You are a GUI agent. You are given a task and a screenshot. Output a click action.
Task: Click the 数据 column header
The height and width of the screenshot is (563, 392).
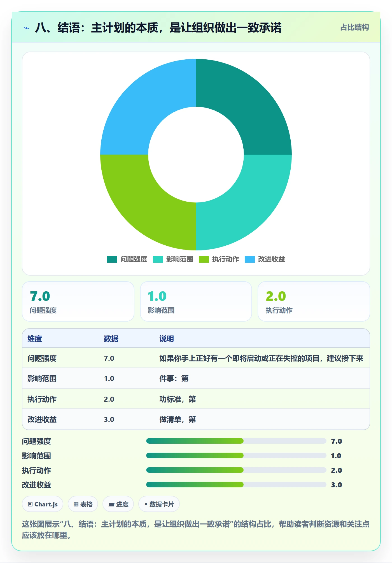point(111,339)
